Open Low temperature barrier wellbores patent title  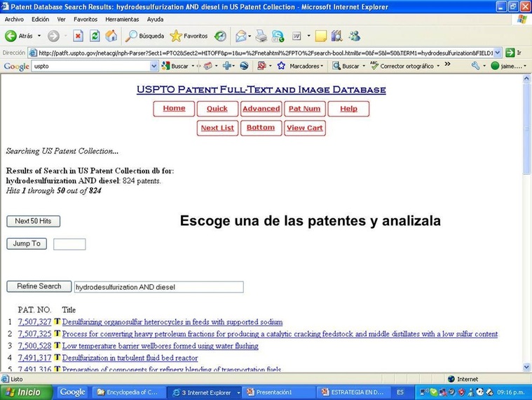pos(160,346)
